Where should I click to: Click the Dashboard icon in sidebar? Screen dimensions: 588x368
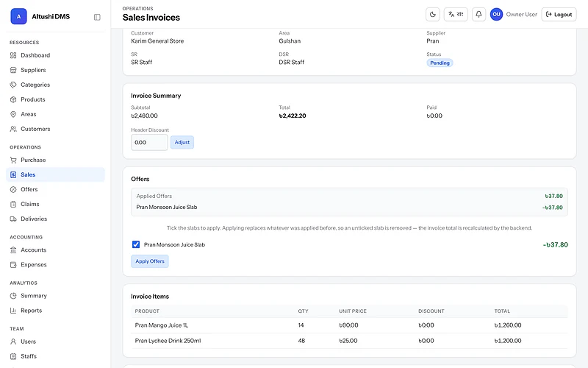tap(13, 55)
